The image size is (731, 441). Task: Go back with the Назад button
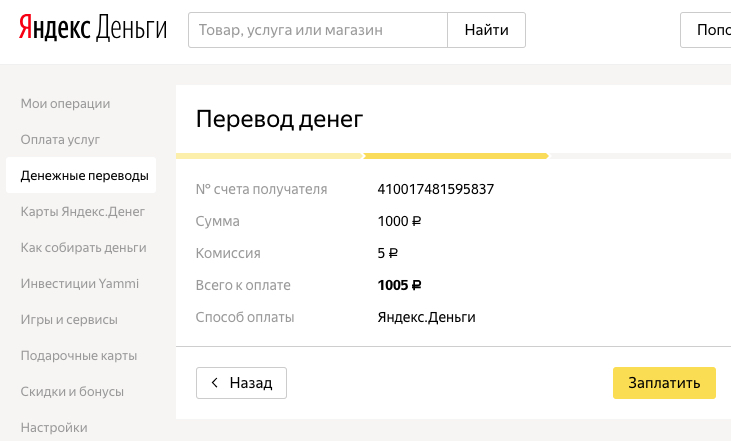click(241, 383)
